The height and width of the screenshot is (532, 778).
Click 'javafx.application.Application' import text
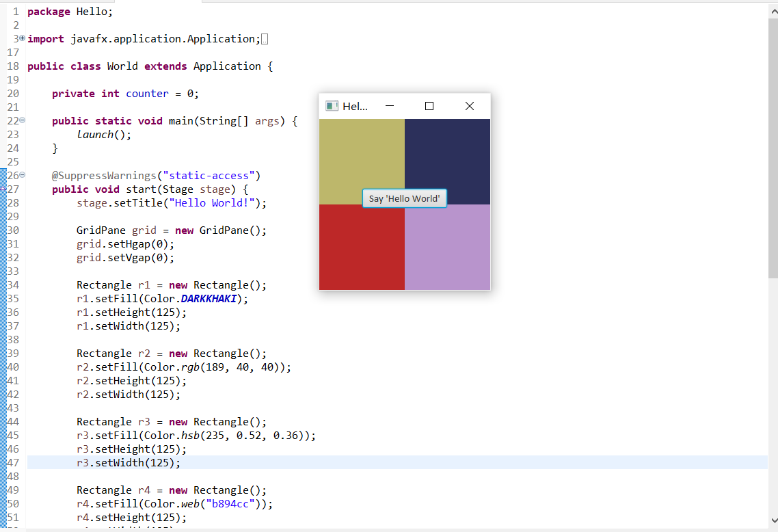pos(162,39)
